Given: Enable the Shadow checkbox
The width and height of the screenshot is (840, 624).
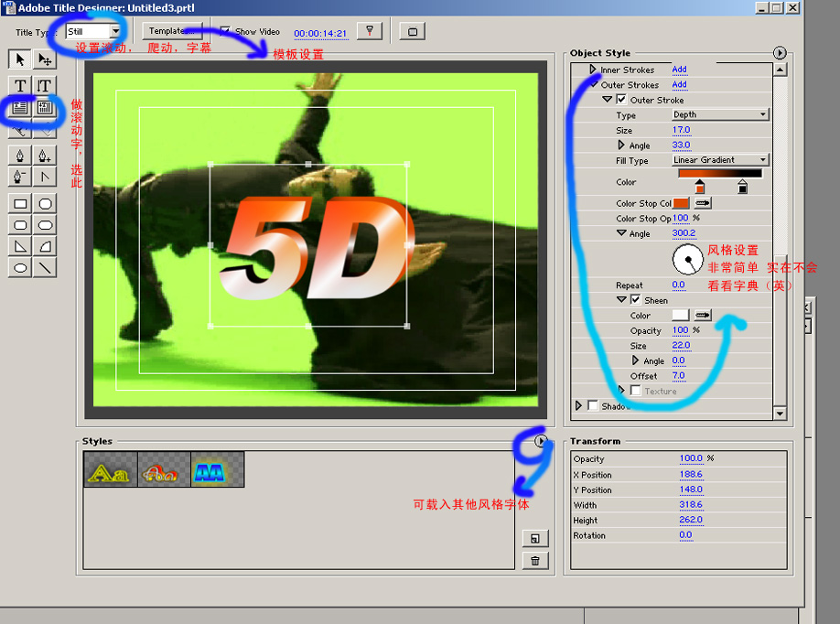Looking at the screenshot, I should click(x=593, y=405).
